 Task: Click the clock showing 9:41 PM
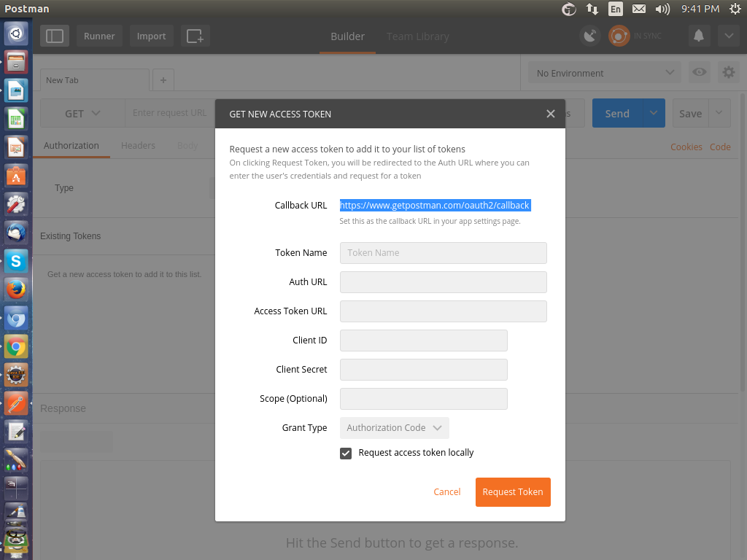coord(700,9)
